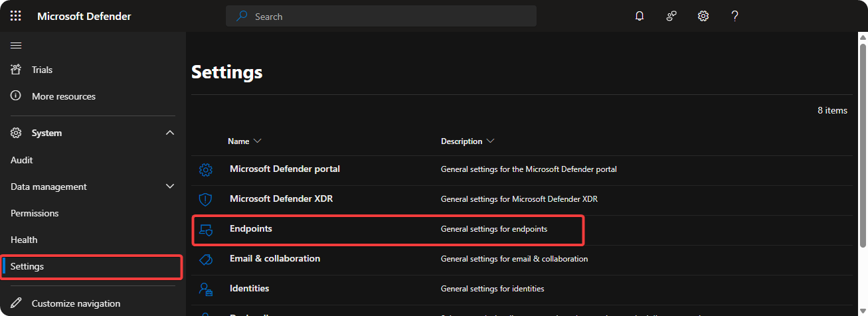Screen dimensions: 868x316
Task: Click the settings gear icon in header
Action: [x=703, y=16]
